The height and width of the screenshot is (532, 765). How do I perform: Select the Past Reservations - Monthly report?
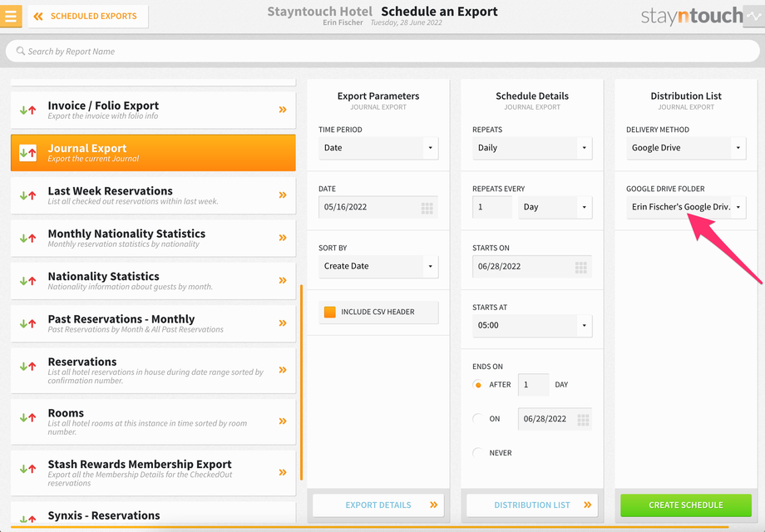coord(153,323)
